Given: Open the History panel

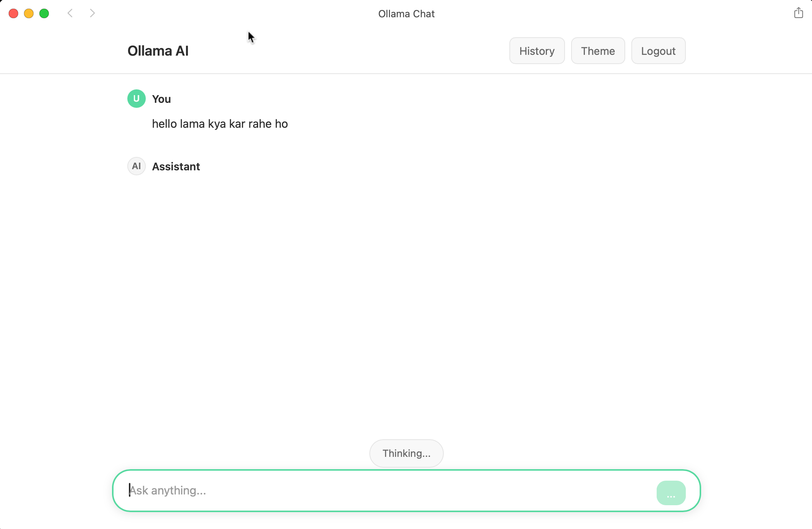Looking at the screenshot, I should [x=537, y=51].
